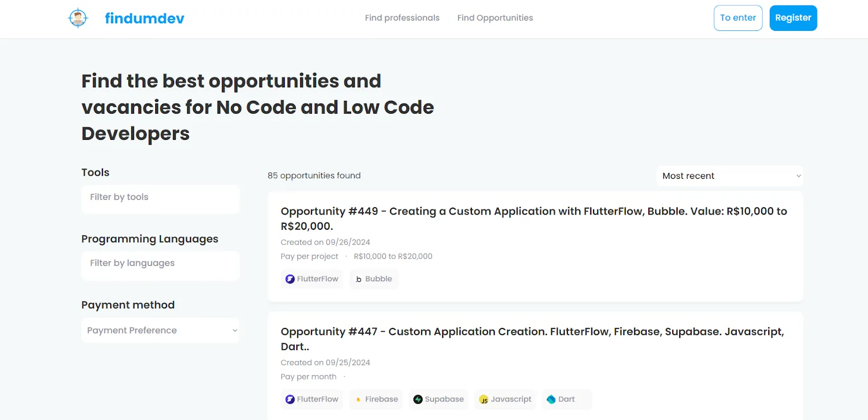The width and height of the screenshot is (868, 420).
Task: Focus the Filter by languages field
Action: pos(161,265)
